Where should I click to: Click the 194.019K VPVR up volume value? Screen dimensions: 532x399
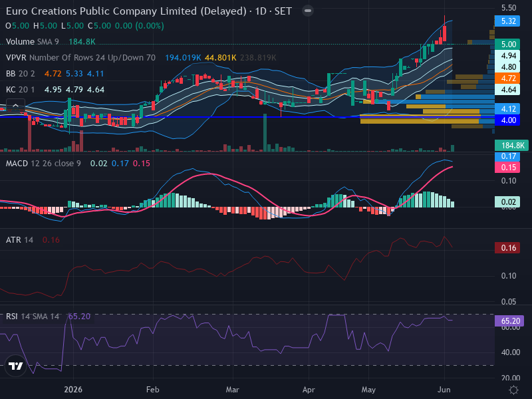click(183, 58)
